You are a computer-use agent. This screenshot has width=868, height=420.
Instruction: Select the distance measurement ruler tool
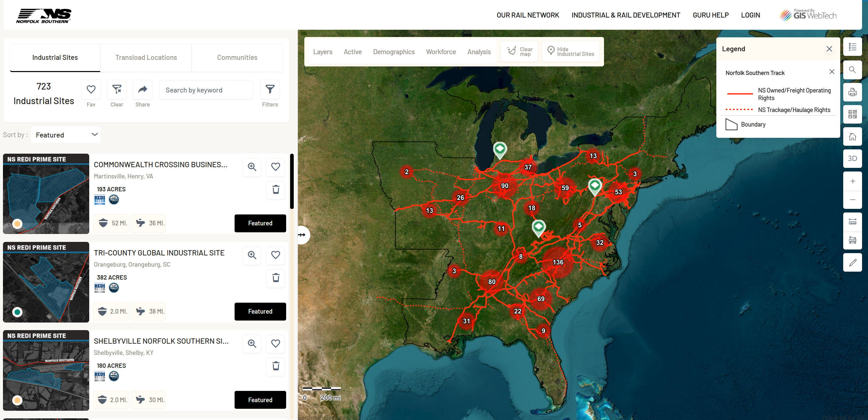click(x=852, y=222)
